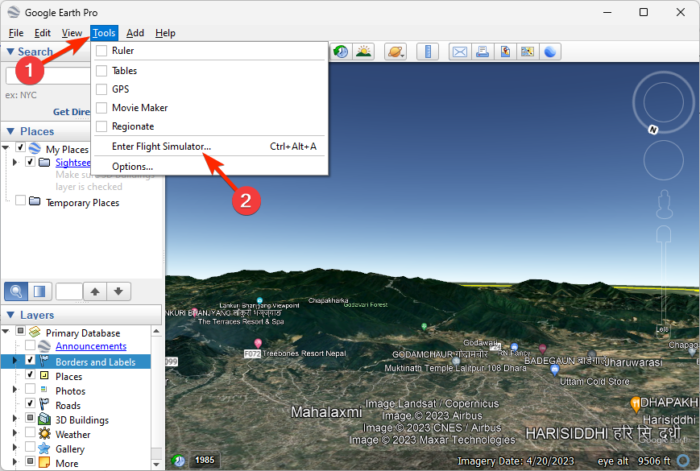This screenshot has width=700, height=471.
Task: Open the Edit menu
Action: pyautogui.click(x=42, y=33)
